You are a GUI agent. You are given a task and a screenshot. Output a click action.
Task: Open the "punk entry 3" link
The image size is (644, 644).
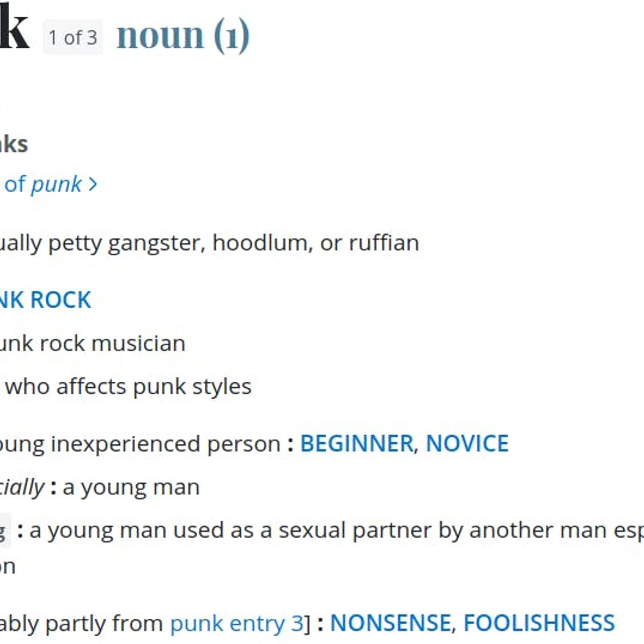pos(237,624)
